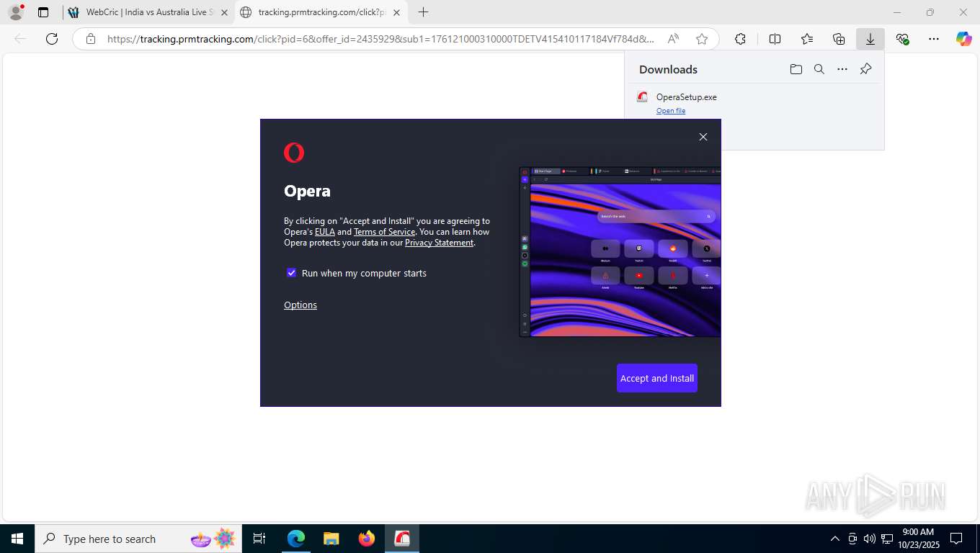
Task: Click the Opera browser preview image
Action: [620, 252]
